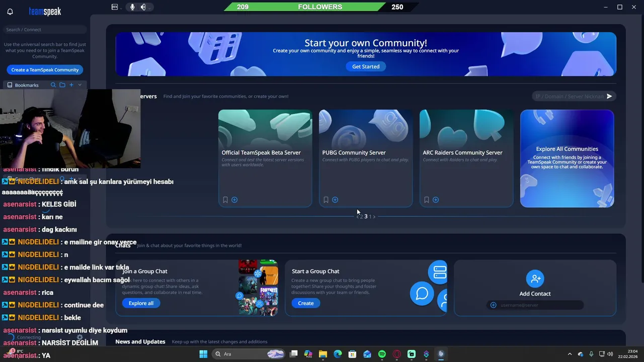This screenshot has width=644, height=362.
Task: Focus the username@server contact field
Action: tap(535, 305)
